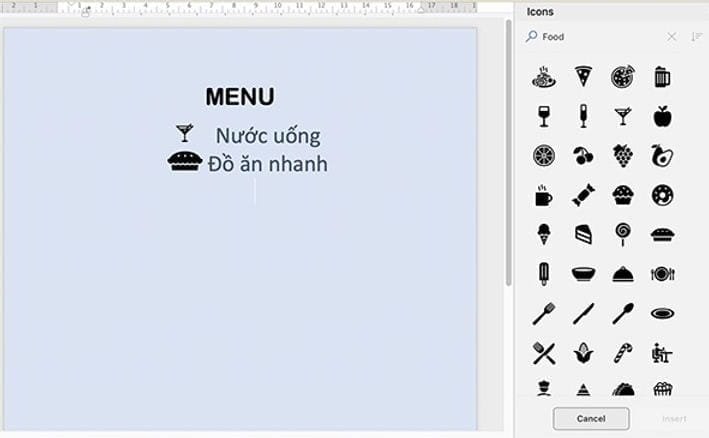The image size is (709, 438).
Task: Choose the whole pizza icon
Action: pyautogui.click(x=623, y=77)
